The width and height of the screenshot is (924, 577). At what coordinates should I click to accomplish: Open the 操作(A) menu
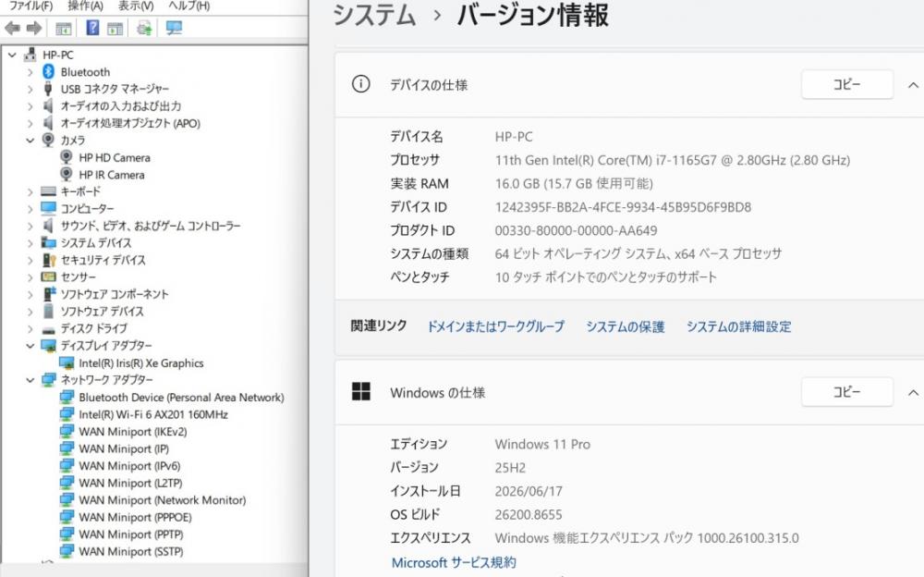(85, 6)
